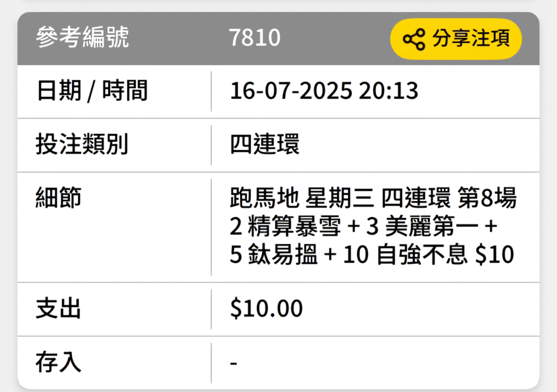
Task: Click the 參考編號 header label
Action: pyautogui.click(x=82, y=37)
